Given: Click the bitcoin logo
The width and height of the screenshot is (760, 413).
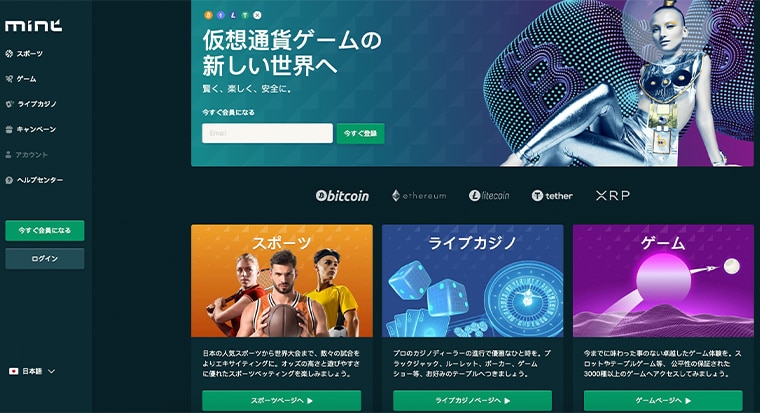Looking at the screenshot, I should point(342,195).
